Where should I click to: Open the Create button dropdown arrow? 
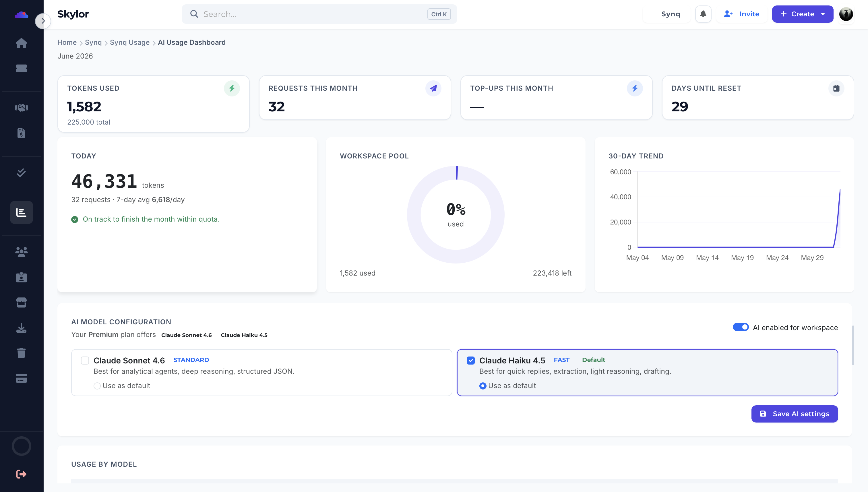click(x=823, y=14)
